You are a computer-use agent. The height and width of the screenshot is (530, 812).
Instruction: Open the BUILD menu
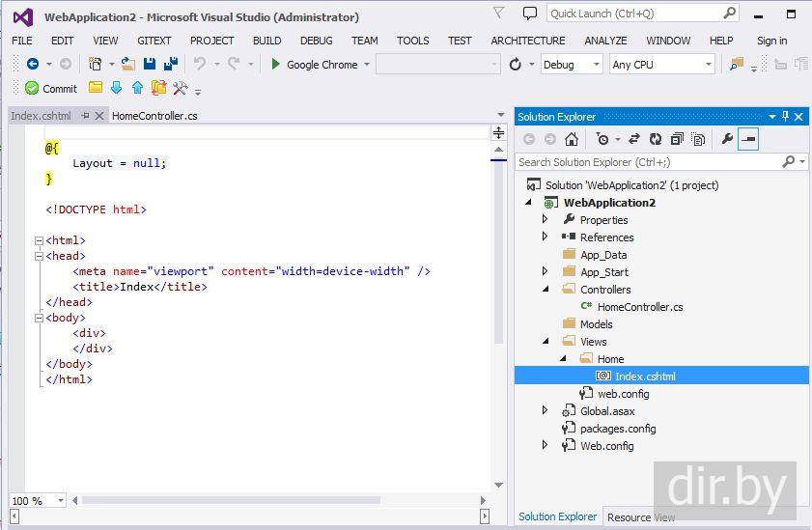pyautogui.click(x=266, y=41)
